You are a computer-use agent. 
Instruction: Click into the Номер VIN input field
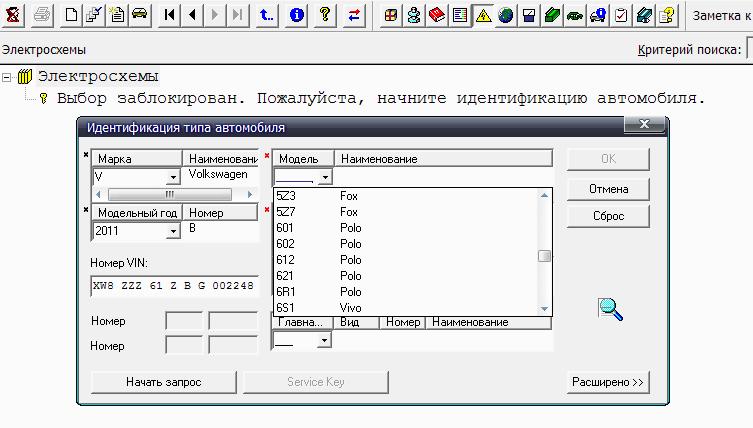(x=174, y=285)
